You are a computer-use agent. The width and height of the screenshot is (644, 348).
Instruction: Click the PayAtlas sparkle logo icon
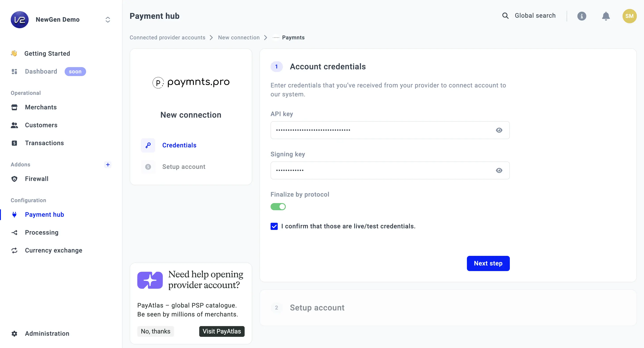pos(150,280)
